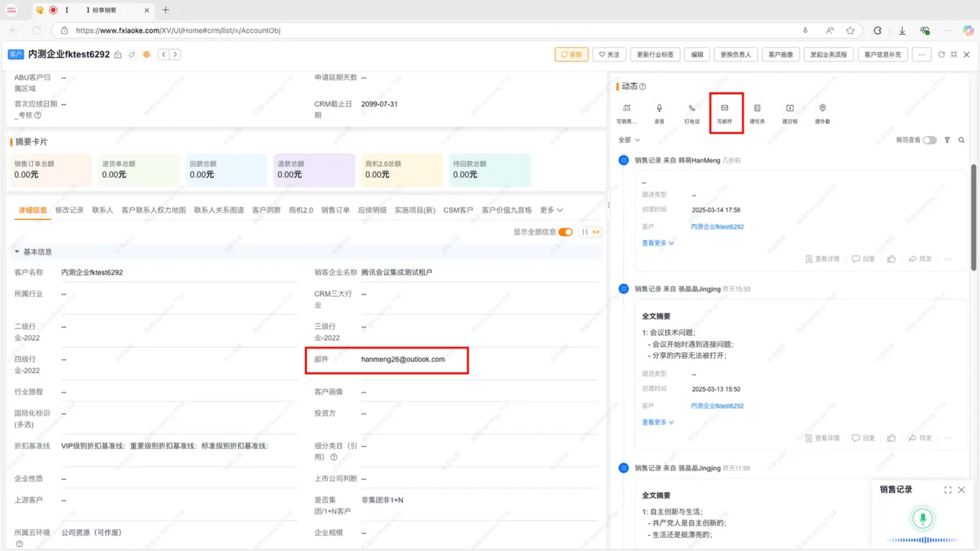Toggle the 关注 follow button
This screenshot has width=980, height=551.
[x=609, y=55]
